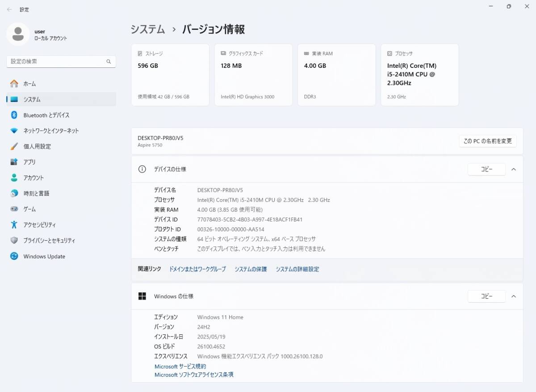Click the Bluetooth icon in sidebar
This screenshot has width=536, height=392.
coord(14,115)
